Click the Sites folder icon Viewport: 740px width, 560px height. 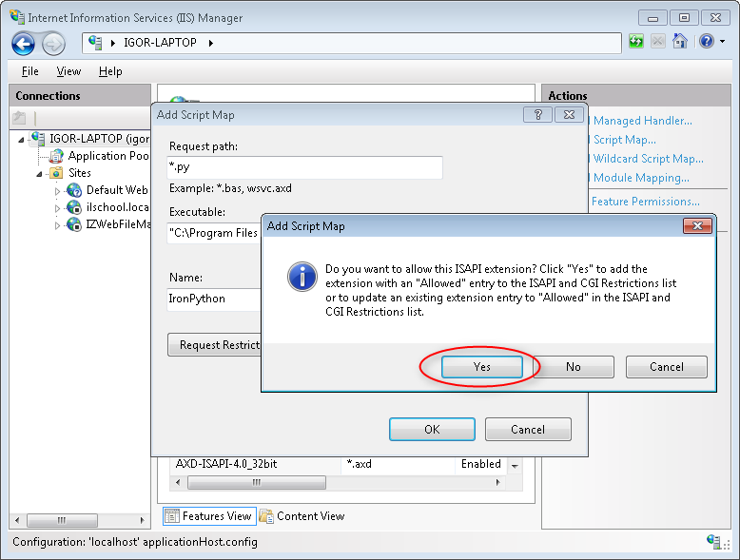pyautogui.click(x=56, y=173)
